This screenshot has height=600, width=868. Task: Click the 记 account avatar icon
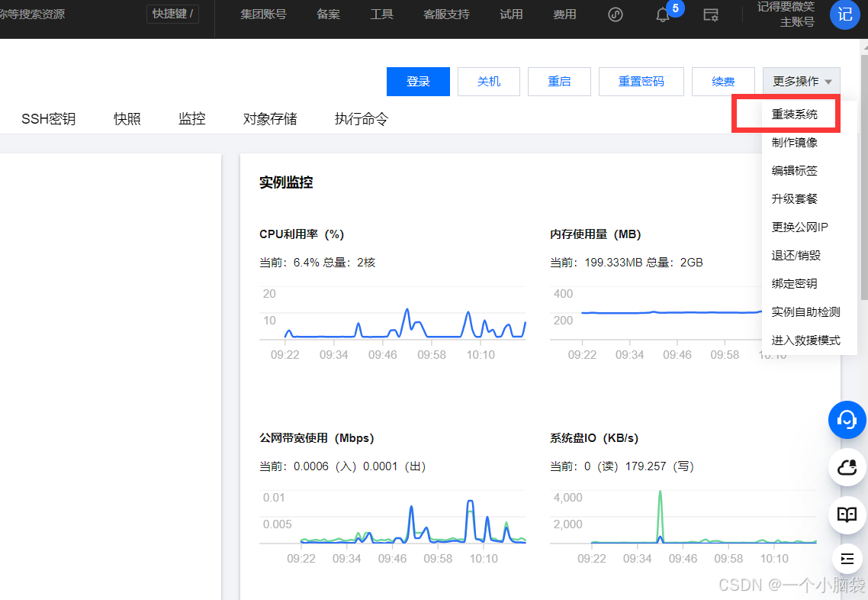(x=845, y=15)
